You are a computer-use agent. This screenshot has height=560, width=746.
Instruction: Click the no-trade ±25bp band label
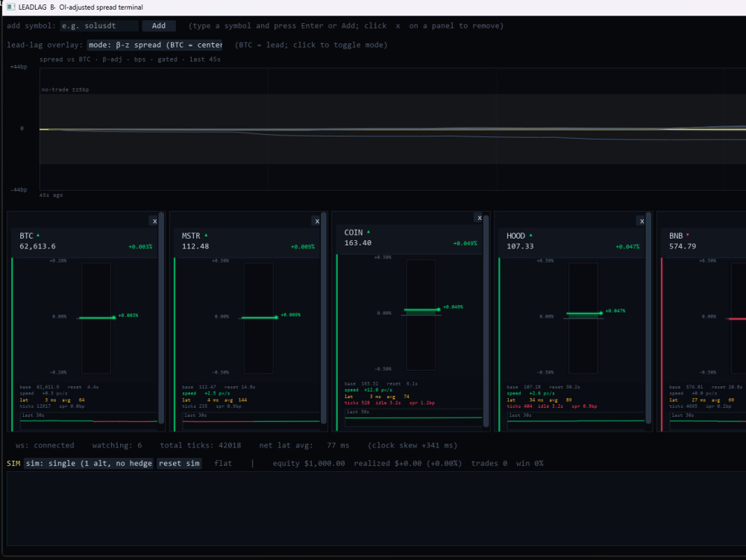[x=65, y=89]
